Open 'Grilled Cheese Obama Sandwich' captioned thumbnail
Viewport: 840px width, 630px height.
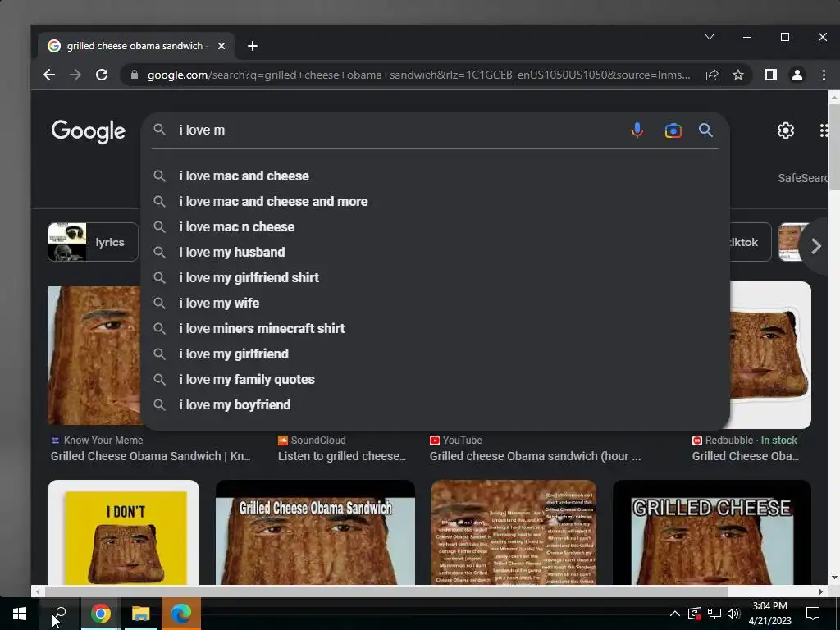click(x=315, y=532)
